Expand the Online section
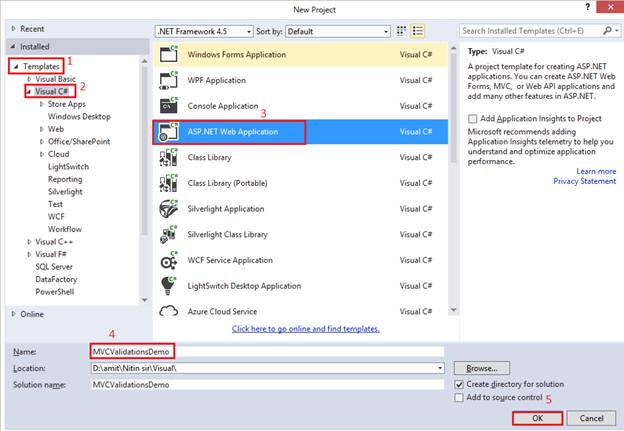The image size is (624, 431). tap(14, 314)
